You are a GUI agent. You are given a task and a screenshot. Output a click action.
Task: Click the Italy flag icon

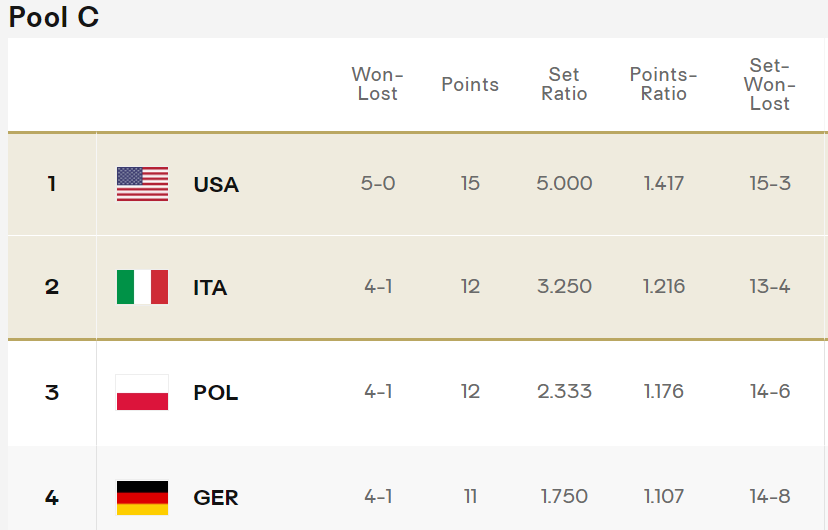tap(143, 287)
